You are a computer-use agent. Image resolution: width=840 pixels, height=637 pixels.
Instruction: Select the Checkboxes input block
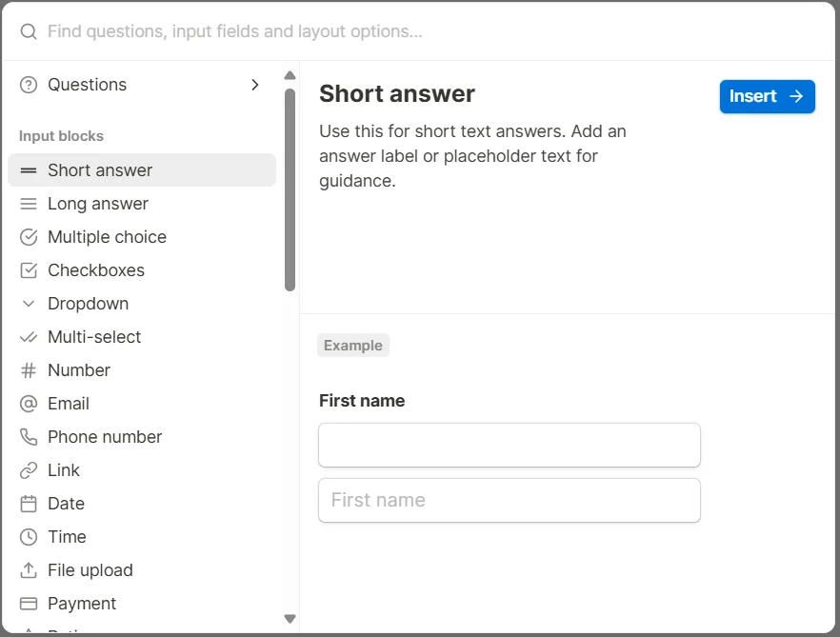(96, 270)
